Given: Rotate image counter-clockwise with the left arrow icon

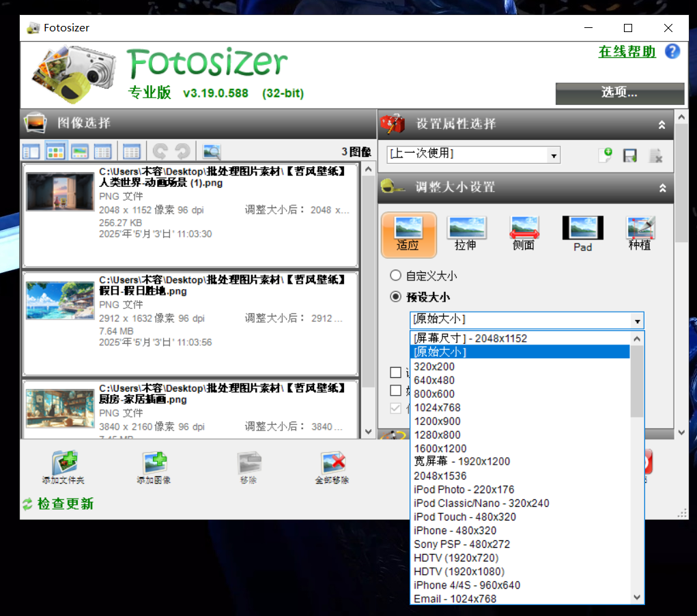Looking at the screenshot, I should (x=160, y=151).
